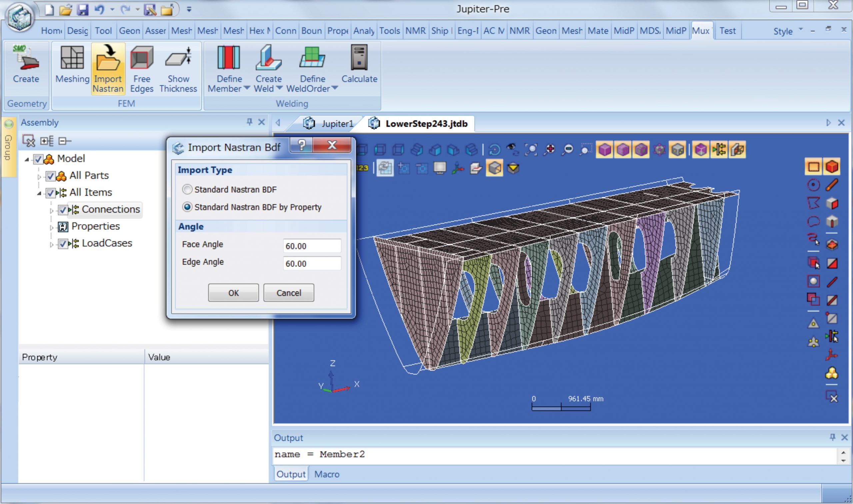Image resolution: width=853 pixels, height=504 pixels.
Task: Select Standard Nastran BDF by Property
Action: (187, 207)
